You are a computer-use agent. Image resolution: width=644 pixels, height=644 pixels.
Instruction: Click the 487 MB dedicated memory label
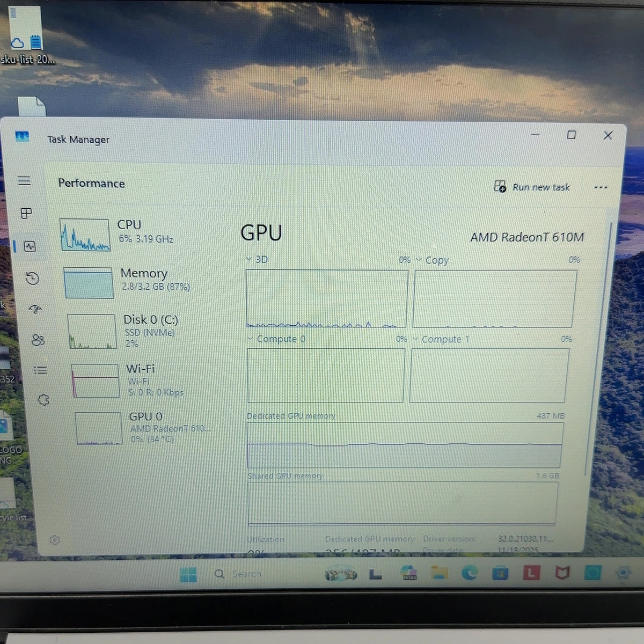pyautogui.click(x=550, y=416)
